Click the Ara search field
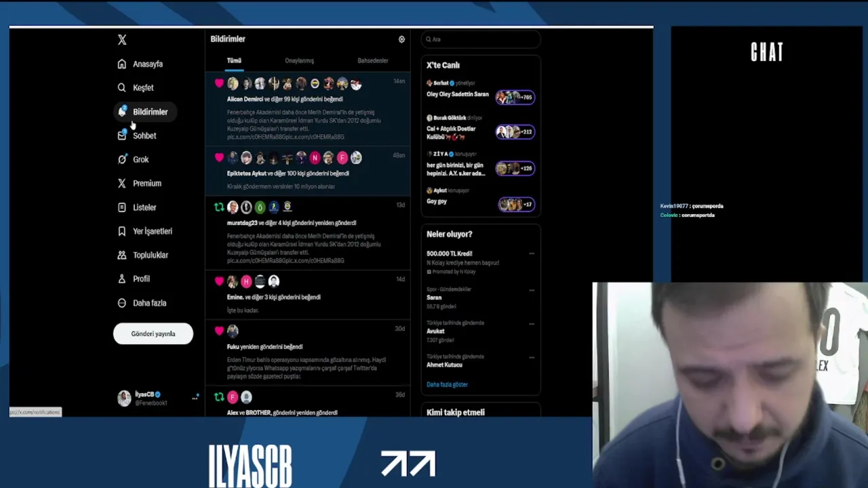Image resolution: width=868 pixels, height=488 pixels. click(481, 39)
